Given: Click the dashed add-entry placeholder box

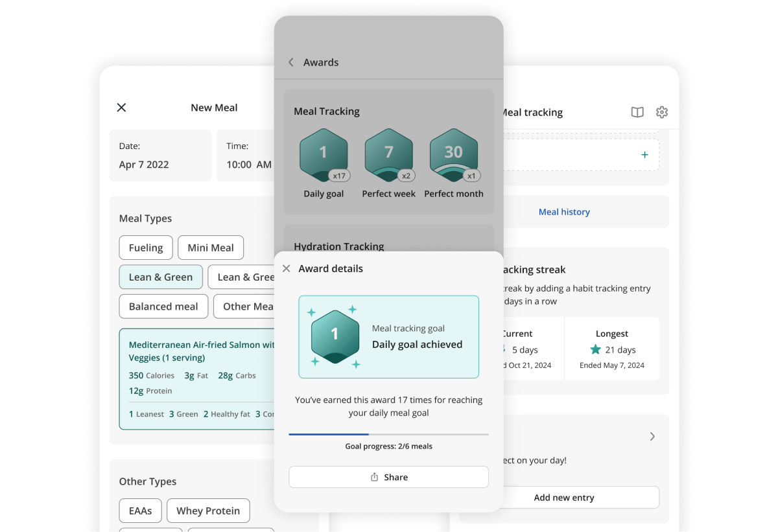Looking at the screenshot, I should pos(580,155).
